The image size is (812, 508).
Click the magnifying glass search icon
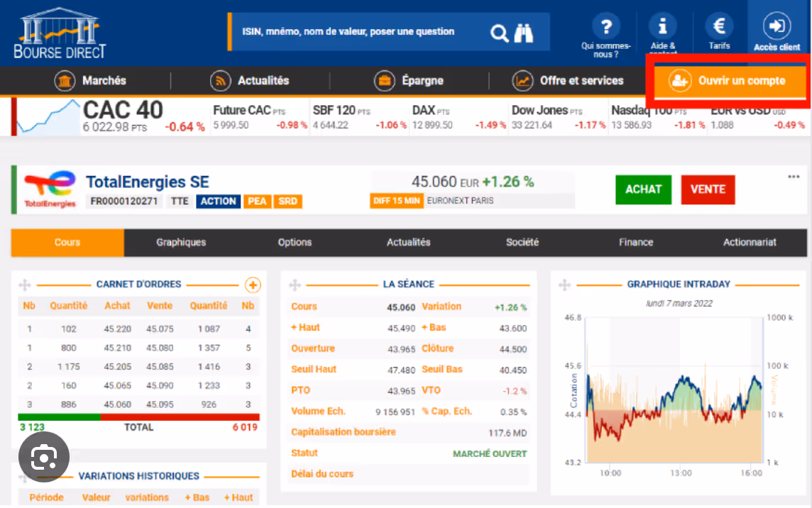[x=499, y=33]
